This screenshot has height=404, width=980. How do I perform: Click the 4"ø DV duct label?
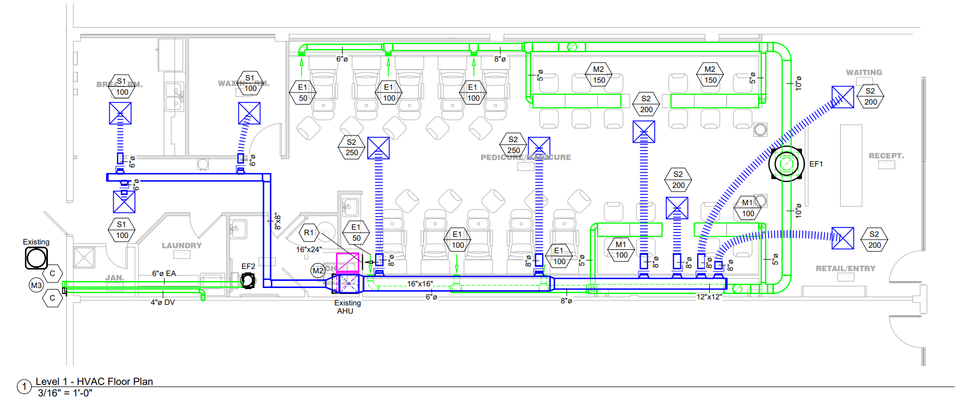tap(163, 302)
